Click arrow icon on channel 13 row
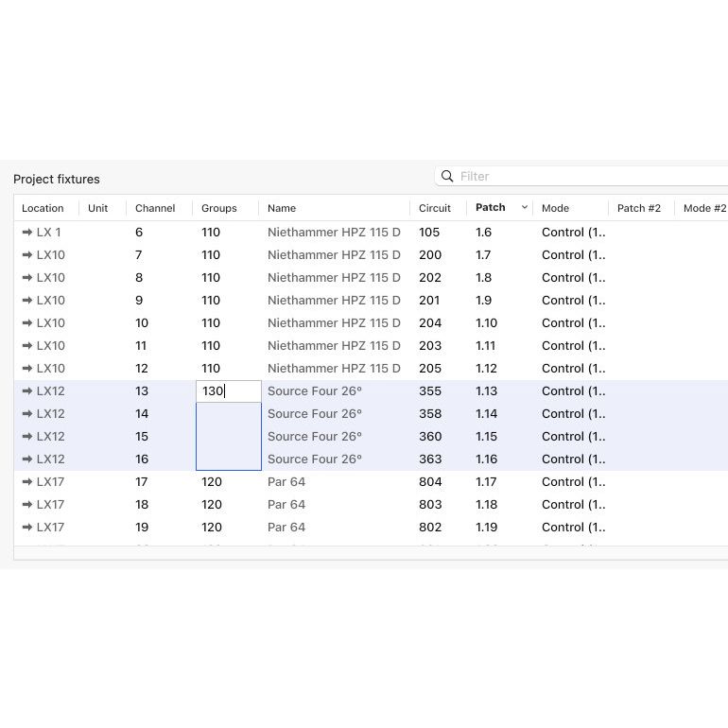The width and height of the screenshot is (728, 728). (27, 390)
